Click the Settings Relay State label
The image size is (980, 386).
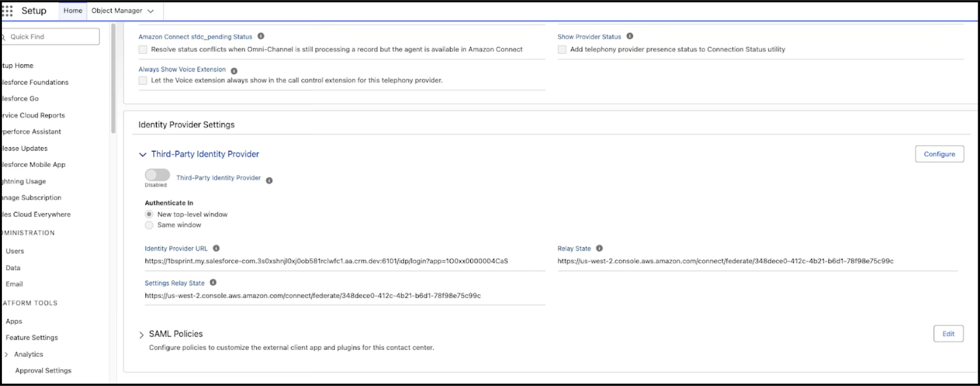click(x=174, y=283)
